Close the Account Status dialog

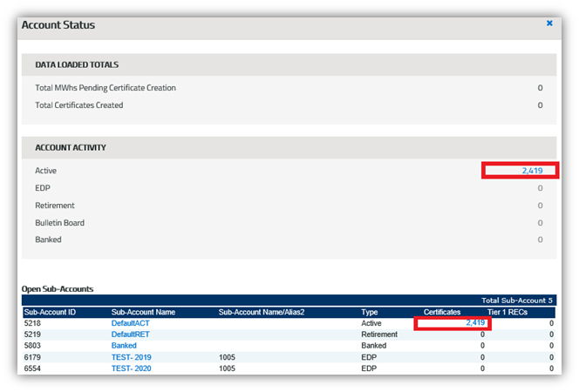click(x=549, y=24)
